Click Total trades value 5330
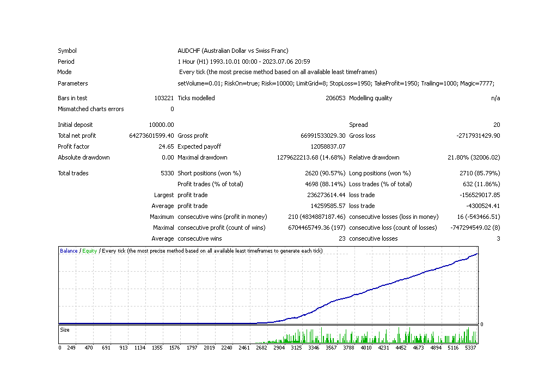Image resolution: width=557 pixels, height=392 pixels. pos(167,173)
